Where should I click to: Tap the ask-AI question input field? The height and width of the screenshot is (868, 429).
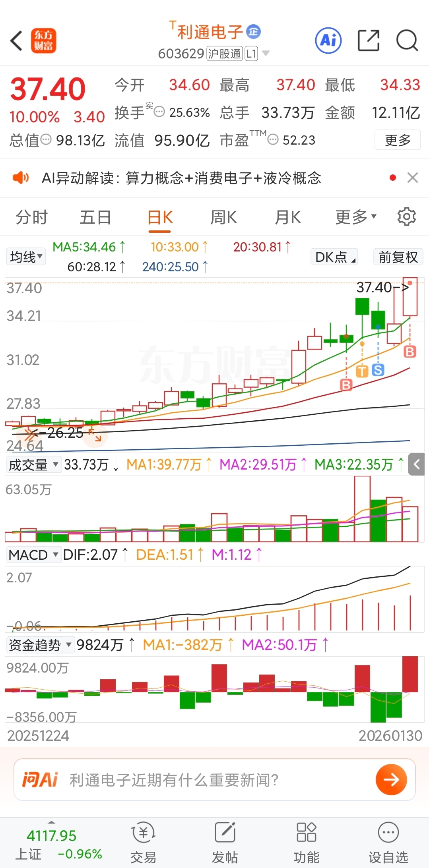point(215,779)
